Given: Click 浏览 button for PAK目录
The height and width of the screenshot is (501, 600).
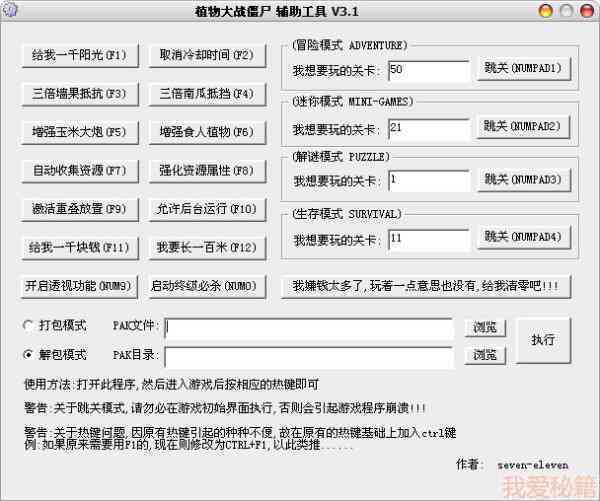Looking at the screenshot, I should 485,356.
